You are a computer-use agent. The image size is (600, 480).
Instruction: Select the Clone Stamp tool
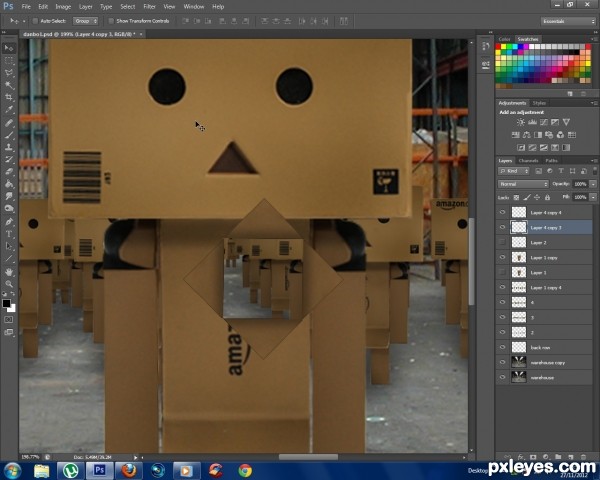tap(9, 147)
